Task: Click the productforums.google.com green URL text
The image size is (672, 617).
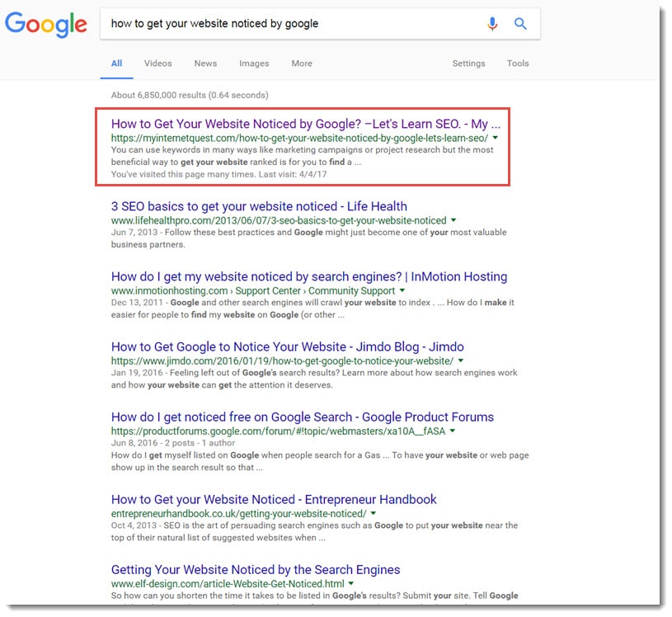Action: click(278, 431)
